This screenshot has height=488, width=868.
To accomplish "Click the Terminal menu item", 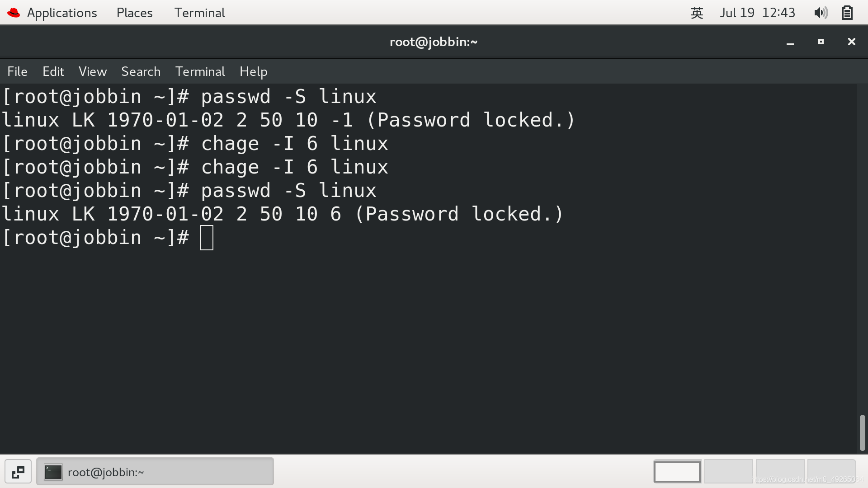I will 200,71.
